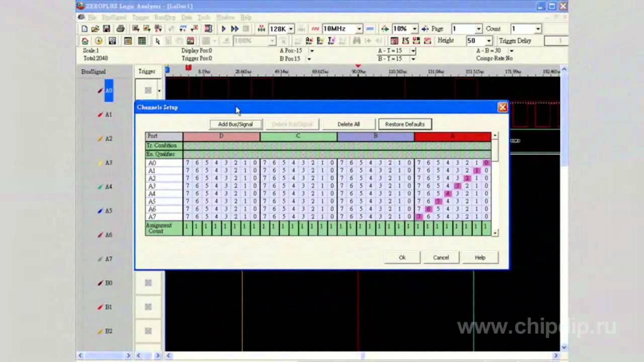Toggle pink bit 4 cell in A4 row
644x362 pixels.
[448, 194]
